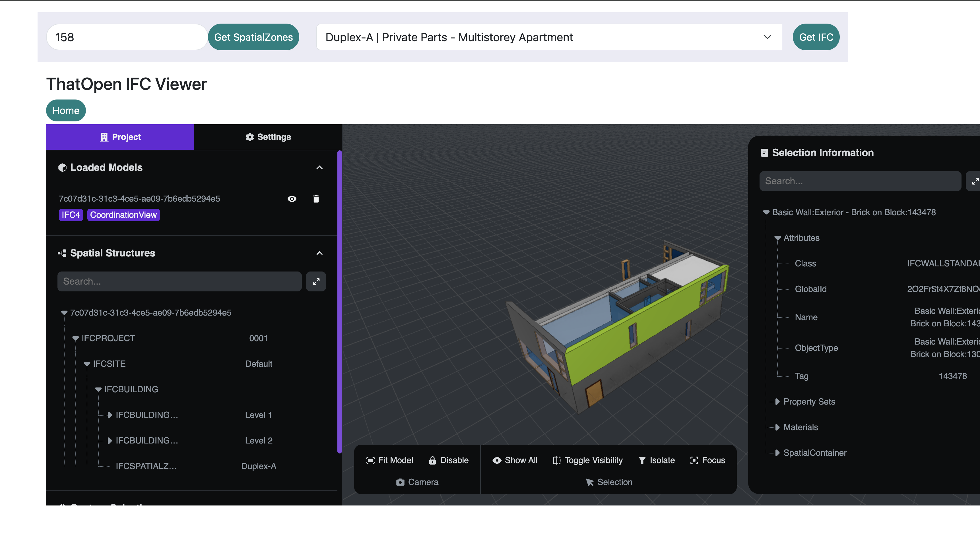Click the Selection Information search field
The width and height of the screenshot is (980, 545).
[860, 181]
